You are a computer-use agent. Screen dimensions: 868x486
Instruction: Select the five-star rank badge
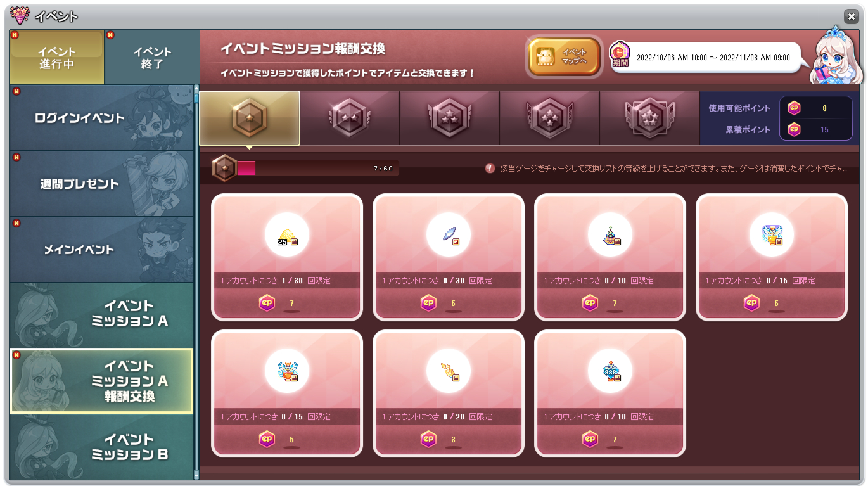point(649,118)
